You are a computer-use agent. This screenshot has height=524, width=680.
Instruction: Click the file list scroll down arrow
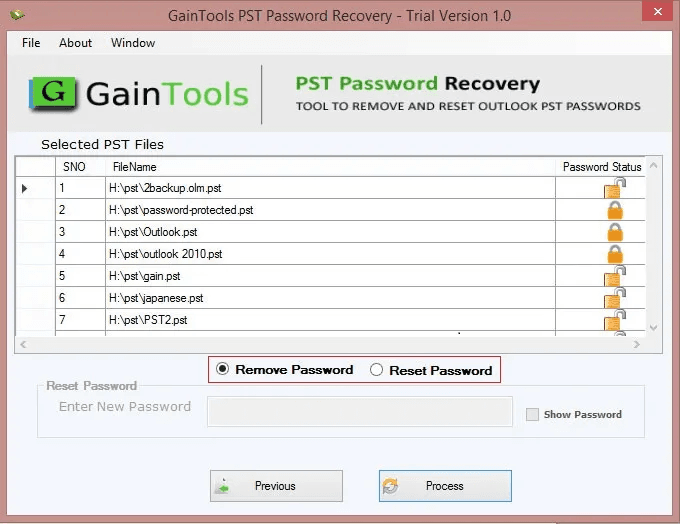[x=654, y=328]
